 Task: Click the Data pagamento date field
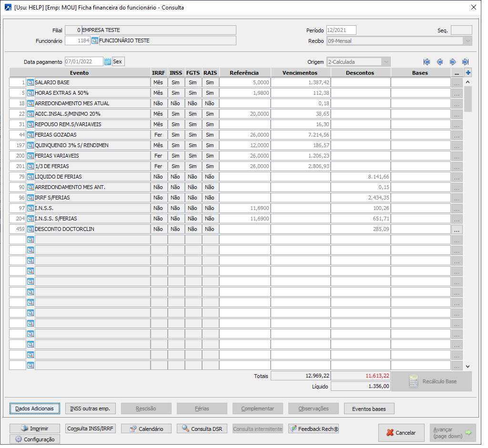(x=83, y=61)
